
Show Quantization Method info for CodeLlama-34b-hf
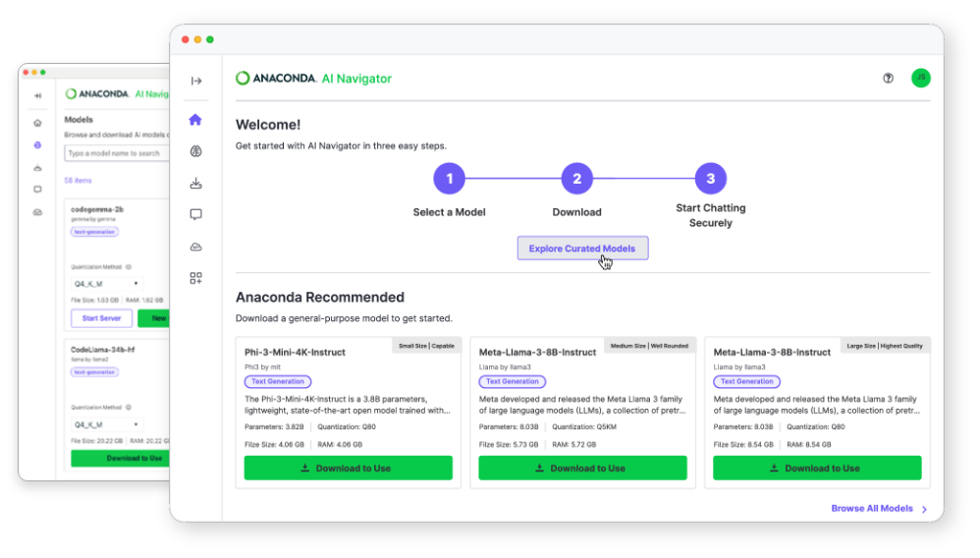pyautogui.click(x=128, y=408)
